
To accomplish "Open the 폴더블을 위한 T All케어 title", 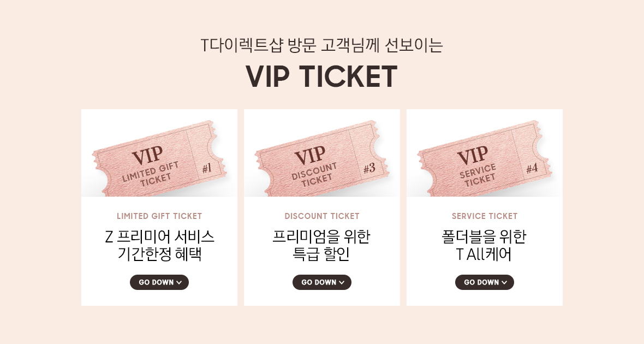I will point(484,245).
